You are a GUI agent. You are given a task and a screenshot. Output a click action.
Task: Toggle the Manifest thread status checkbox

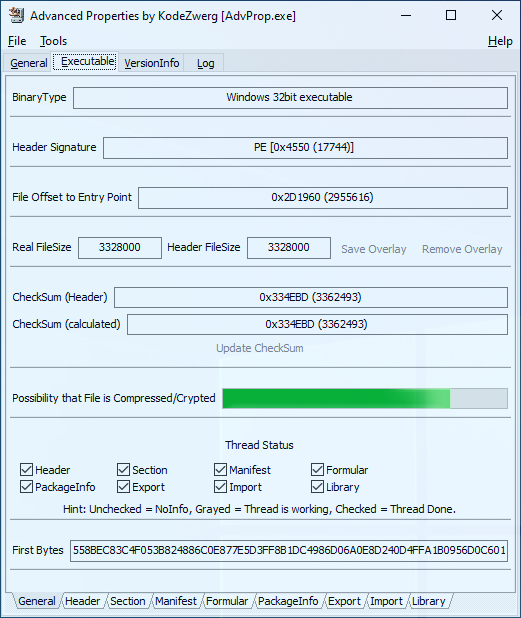point(220,469)
